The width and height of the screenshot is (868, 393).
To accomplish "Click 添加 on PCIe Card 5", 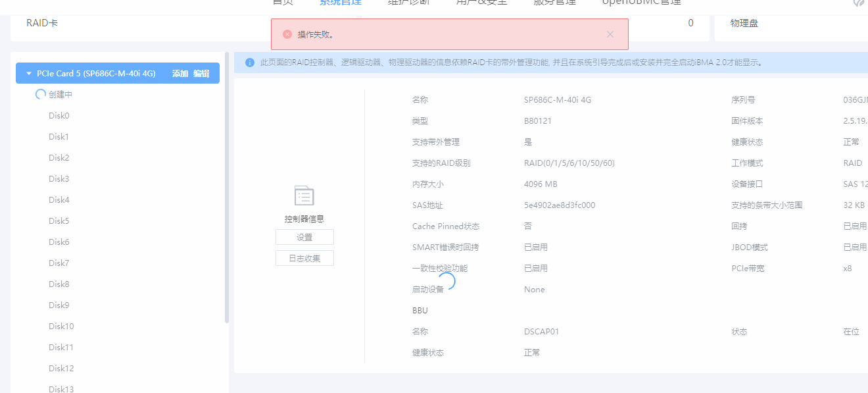I will click(x=180, y=74).
